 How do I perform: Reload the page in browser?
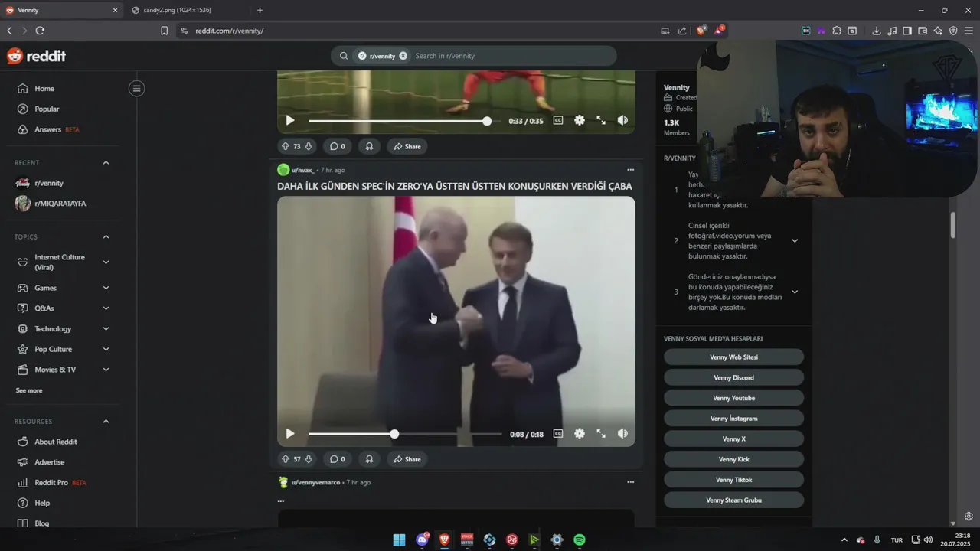click(40, 31)
